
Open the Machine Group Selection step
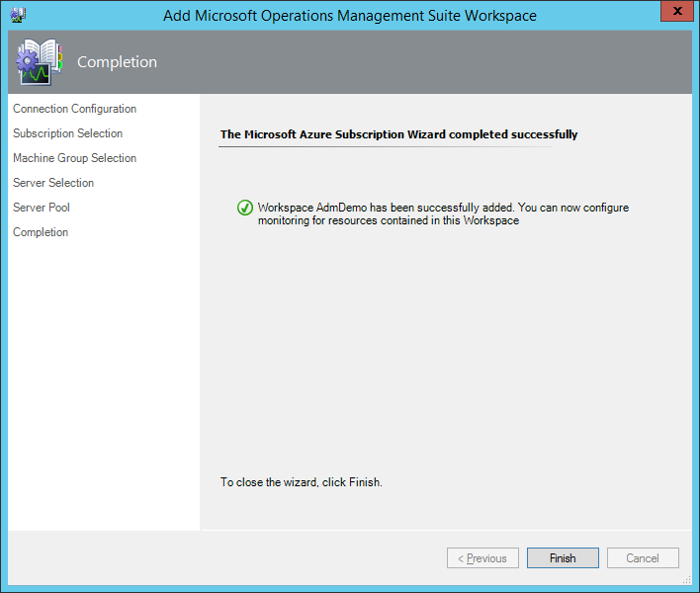coord(74,158)
